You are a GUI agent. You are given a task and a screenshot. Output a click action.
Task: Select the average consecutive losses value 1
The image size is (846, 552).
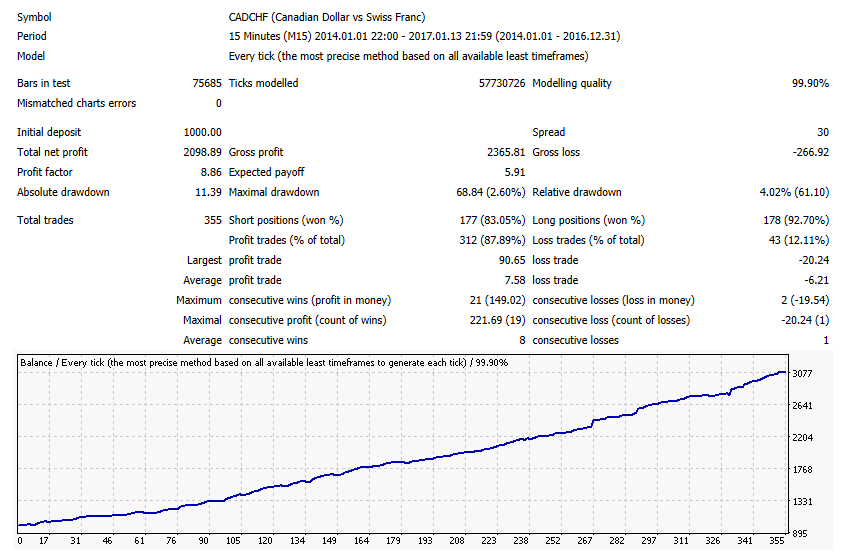pyautogui.click(x=825, y=340)
